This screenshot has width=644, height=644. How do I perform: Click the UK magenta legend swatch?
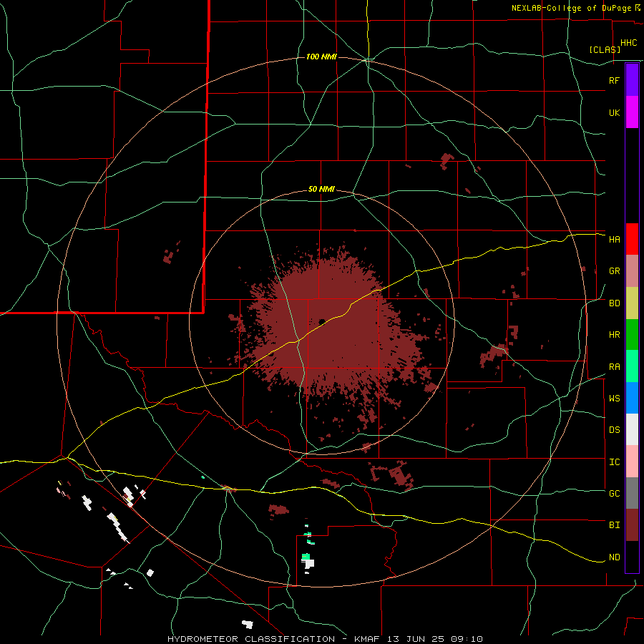[632, 112]
